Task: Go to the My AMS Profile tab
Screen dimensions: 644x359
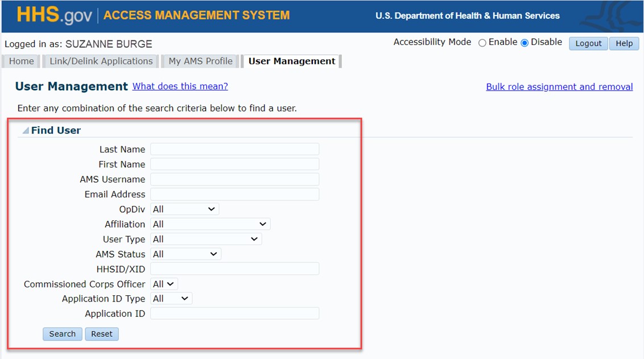Action: [200, 61]
